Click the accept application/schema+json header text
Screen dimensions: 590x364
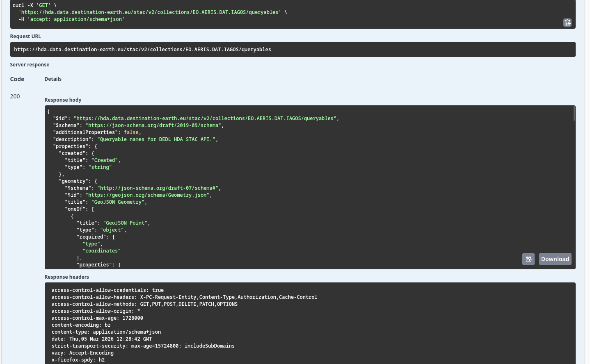[x=76, y=19]
